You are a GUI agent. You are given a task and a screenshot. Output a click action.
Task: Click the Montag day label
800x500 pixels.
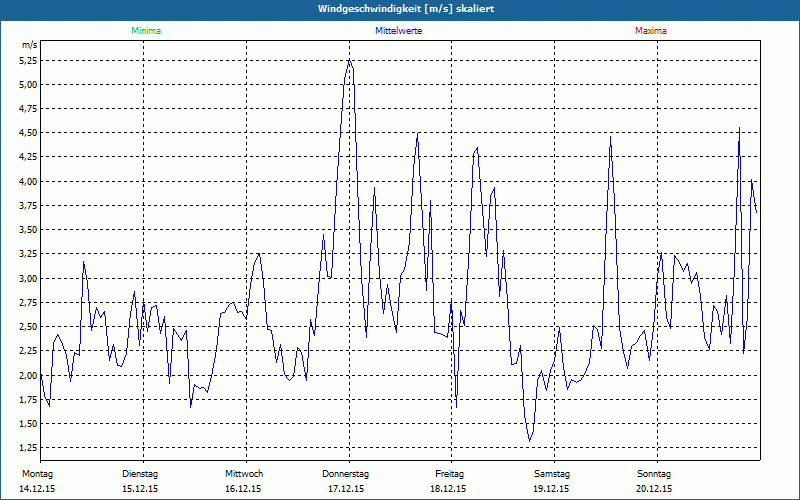click(x=37, y=474)
